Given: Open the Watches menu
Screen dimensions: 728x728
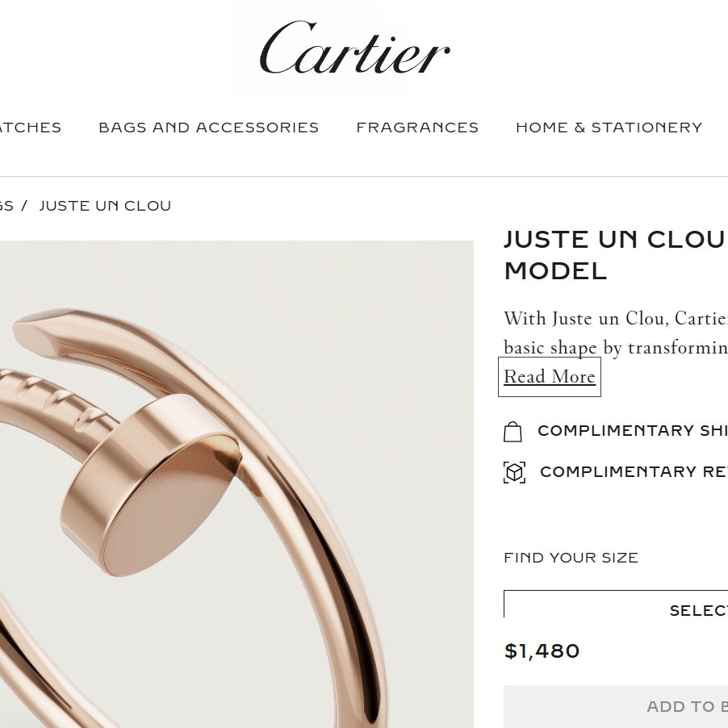Looking at the screenshot, I should coord(30,128).
